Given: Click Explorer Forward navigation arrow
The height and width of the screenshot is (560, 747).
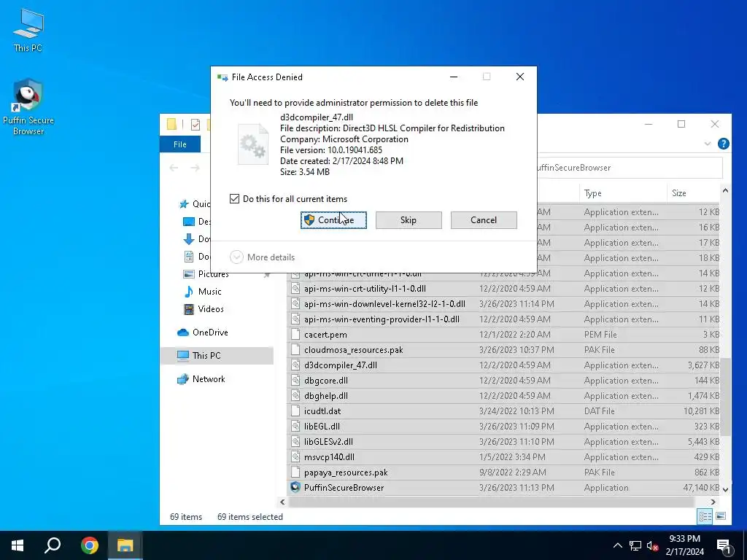Looking at the screenshot, I should pos(195,168).
